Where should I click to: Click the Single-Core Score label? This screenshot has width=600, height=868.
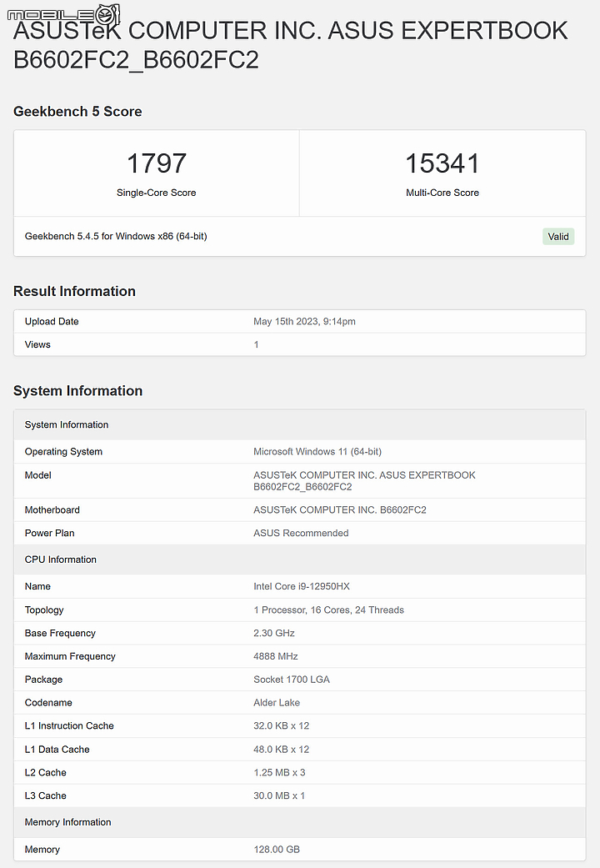tap(156, 193)
